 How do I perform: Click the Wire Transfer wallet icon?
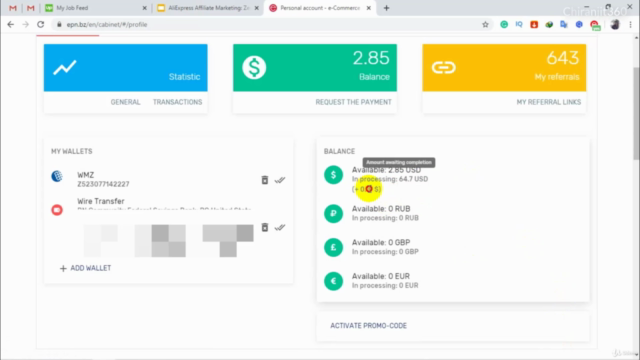click(57, 210)
